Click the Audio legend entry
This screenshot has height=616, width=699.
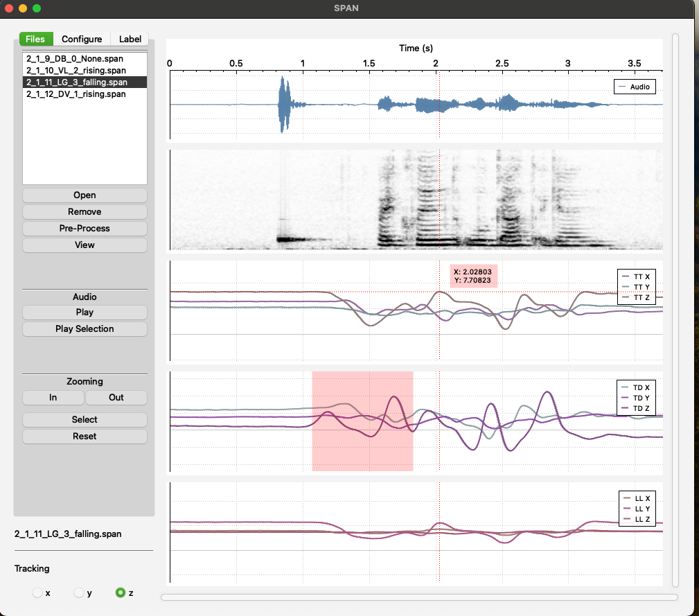(x=635, y=87)
